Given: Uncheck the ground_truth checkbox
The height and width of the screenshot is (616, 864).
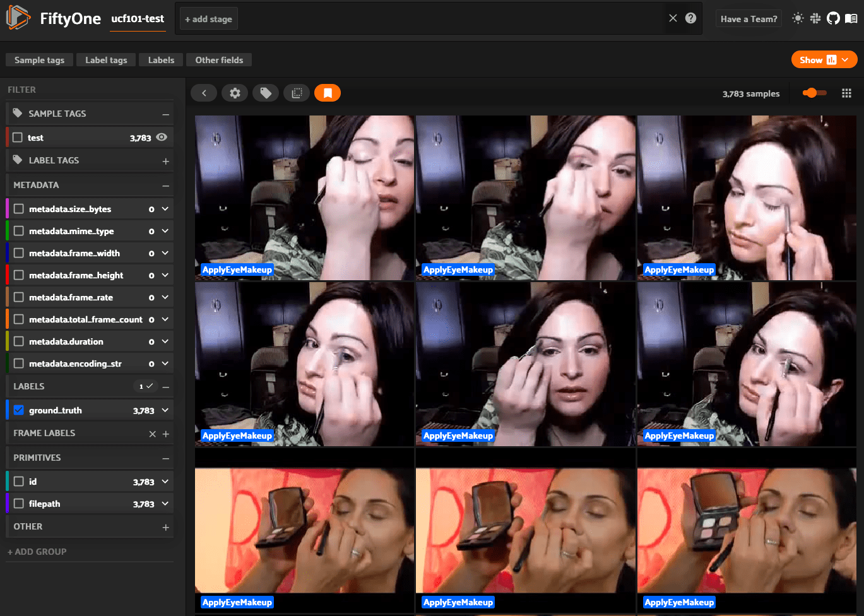Looking at the screenshot, I should [x=19, y=410].
